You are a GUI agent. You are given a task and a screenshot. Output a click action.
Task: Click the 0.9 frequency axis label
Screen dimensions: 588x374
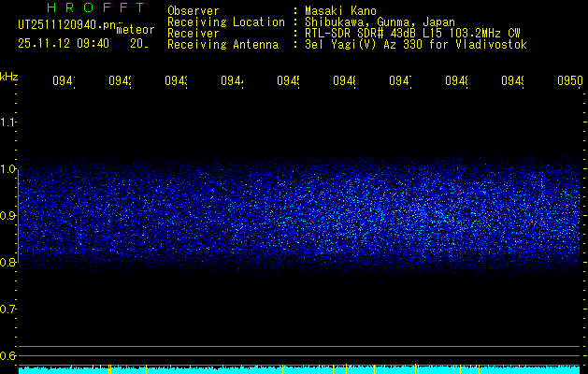(8, 216)
